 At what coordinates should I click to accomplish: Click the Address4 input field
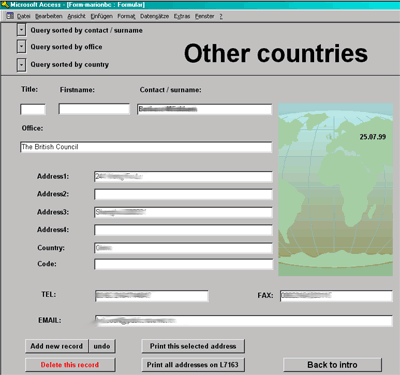tap(183, 230)
